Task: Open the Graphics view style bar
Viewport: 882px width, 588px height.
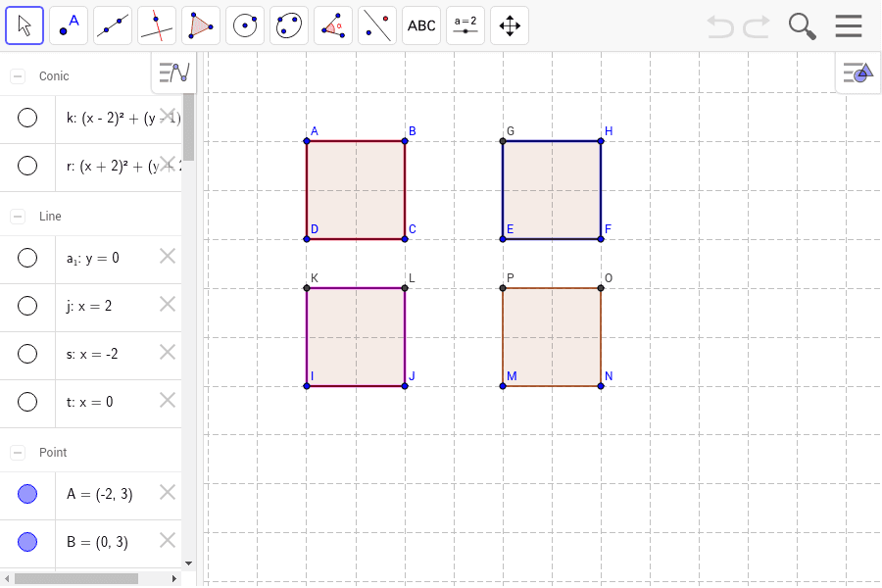Action: 857,73
